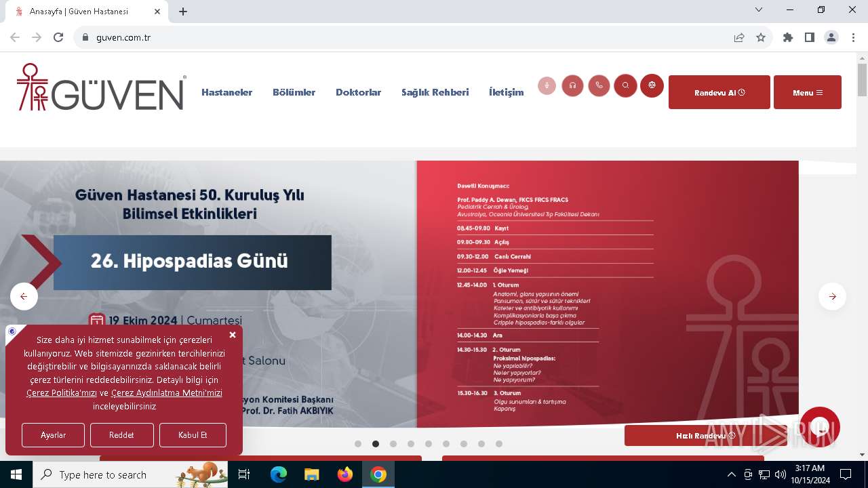Open Chrome profile avatar

point(831,37)
